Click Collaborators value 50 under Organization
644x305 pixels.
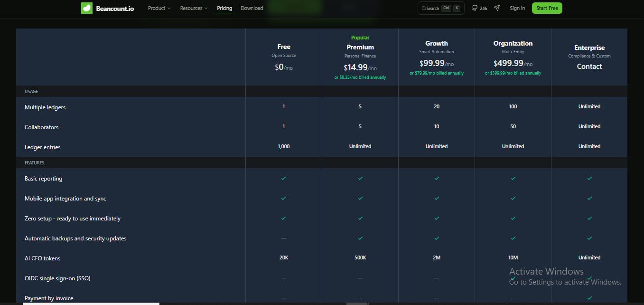point(513,126)
